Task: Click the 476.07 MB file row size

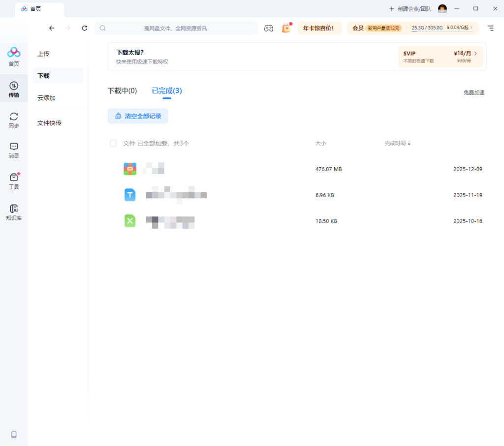Action: click(328, 169)
